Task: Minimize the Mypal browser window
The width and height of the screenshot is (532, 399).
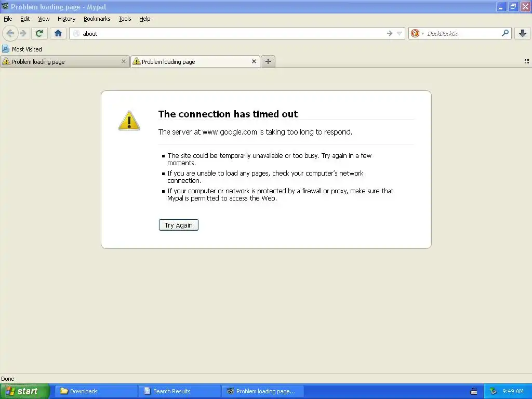Action: tap(501, 6)
